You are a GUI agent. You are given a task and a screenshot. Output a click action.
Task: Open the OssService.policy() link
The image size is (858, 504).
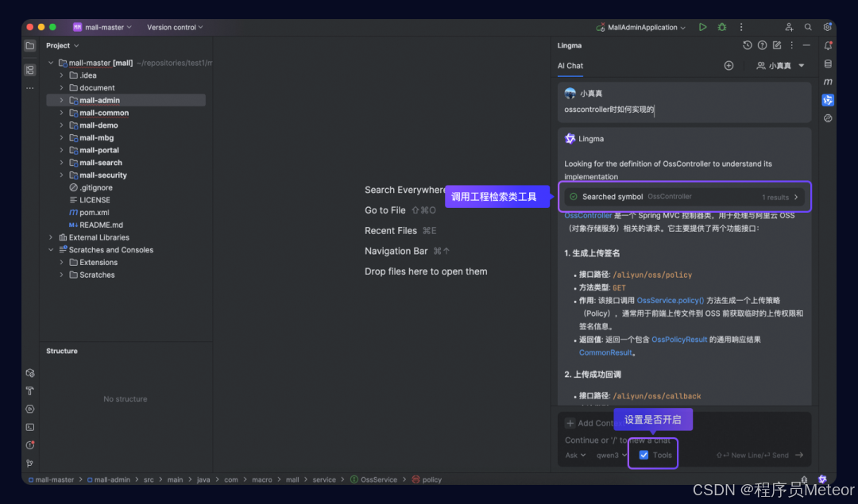pos(671,300)
